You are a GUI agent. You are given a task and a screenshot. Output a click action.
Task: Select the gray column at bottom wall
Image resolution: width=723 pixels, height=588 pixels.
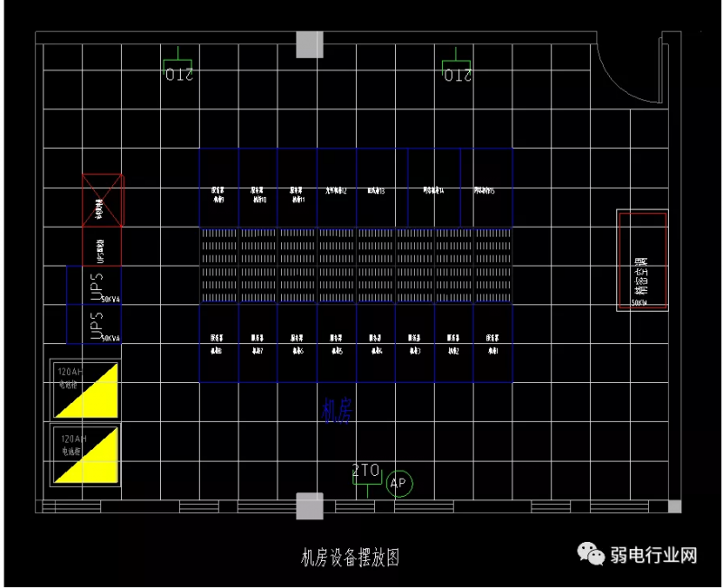309,506
